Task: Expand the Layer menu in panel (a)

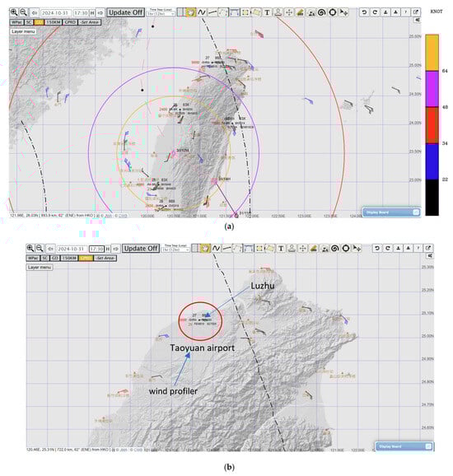Action: pyautogui.click(x=23, y=31)
